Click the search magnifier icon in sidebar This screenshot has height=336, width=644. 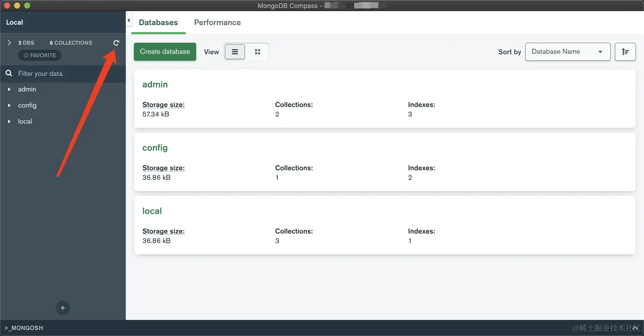click(9, 74)
